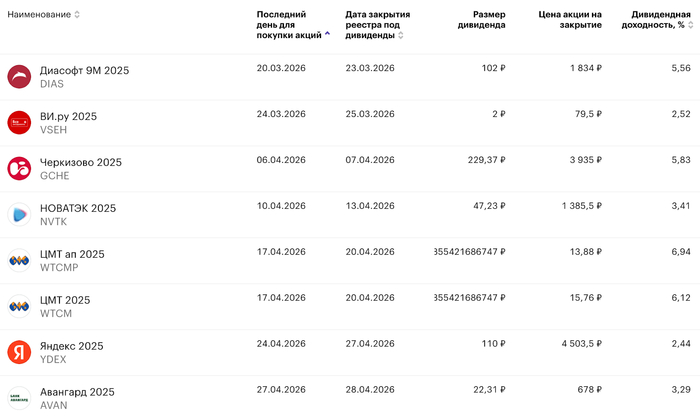The image size is (700, 420).
Task: Open the НОВАТЭК 2025 dividend entry
Action: (x=77, y=209)
